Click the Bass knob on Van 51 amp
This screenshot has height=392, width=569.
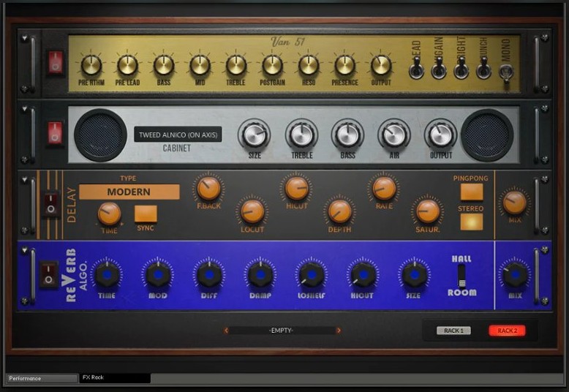[x=164, y=65]
